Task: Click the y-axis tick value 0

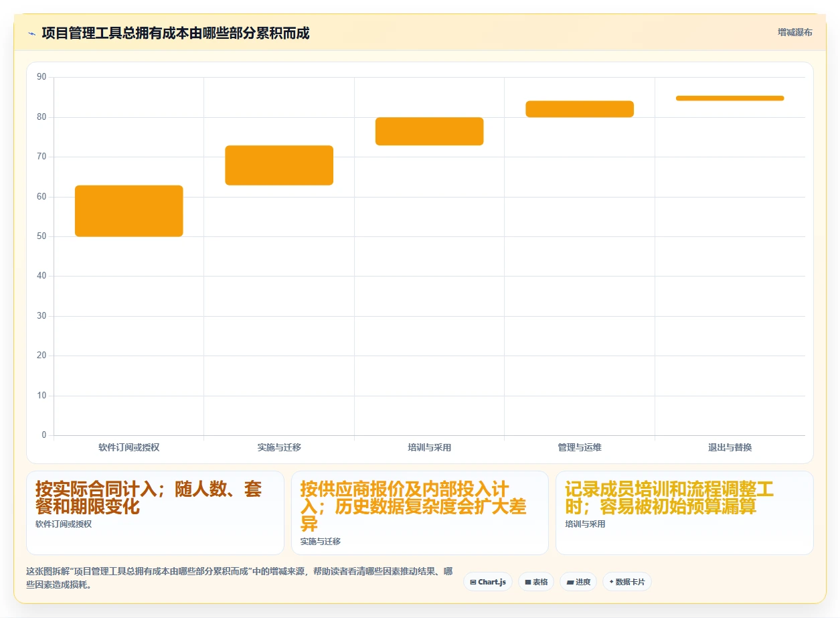Action: (44, 435)
